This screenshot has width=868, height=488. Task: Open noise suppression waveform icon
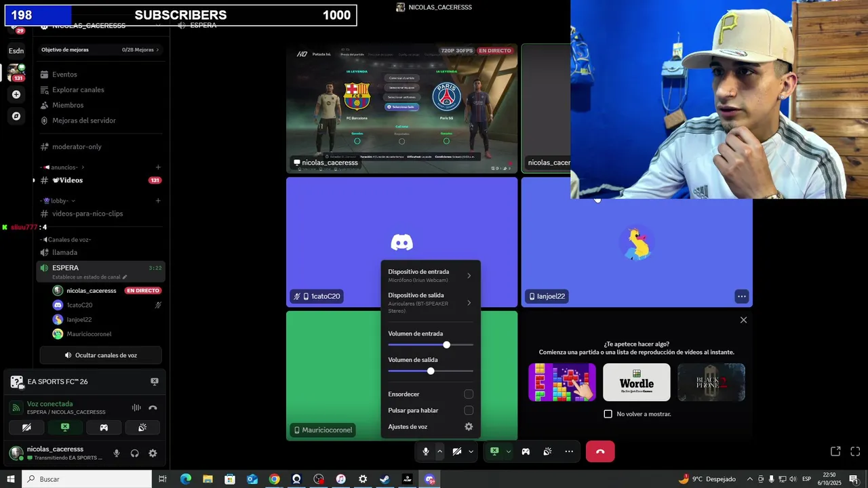point(136,407)
